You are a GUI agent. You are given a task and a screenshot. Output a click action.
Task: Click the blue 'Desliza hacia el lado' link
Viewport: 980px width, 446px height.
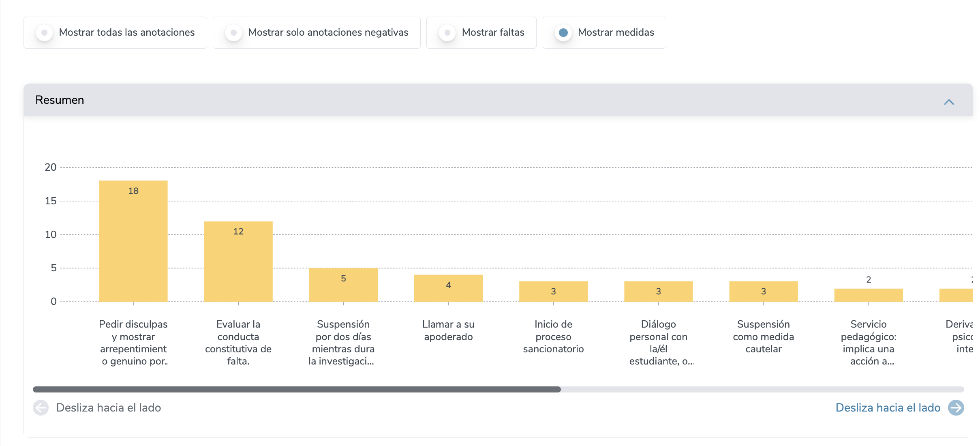click(x=888, y=407)
